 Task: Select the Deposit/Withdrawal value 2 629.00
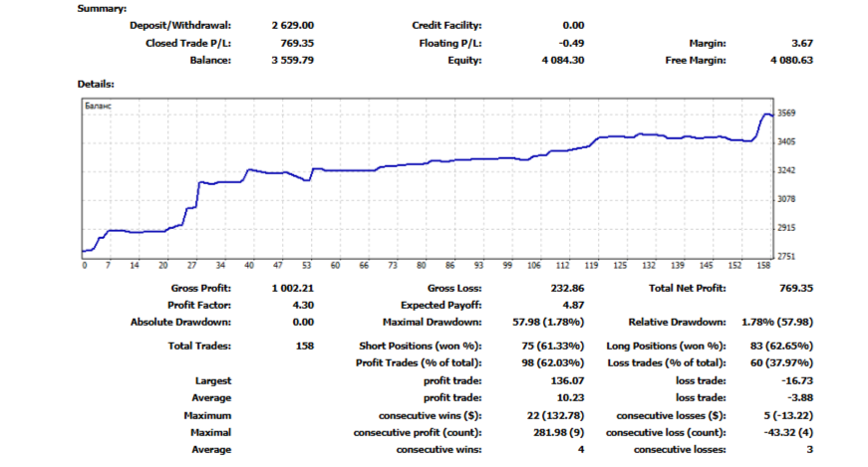point(292,26)
